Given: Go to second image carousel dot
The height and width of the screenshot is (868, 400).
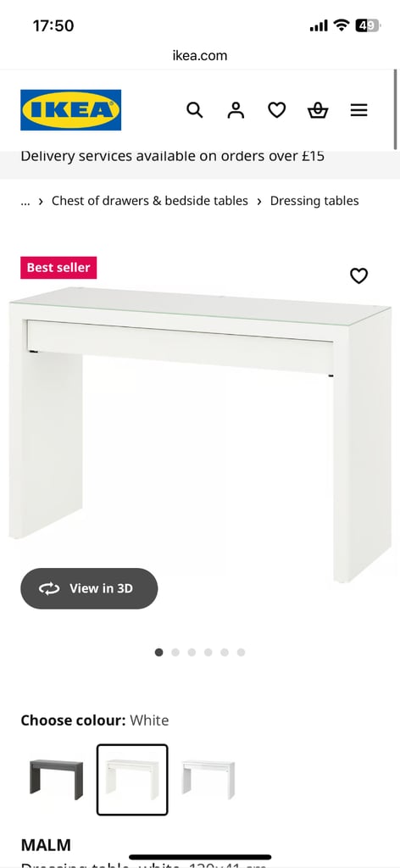Looking at the screenshot, I should point(175,652).
